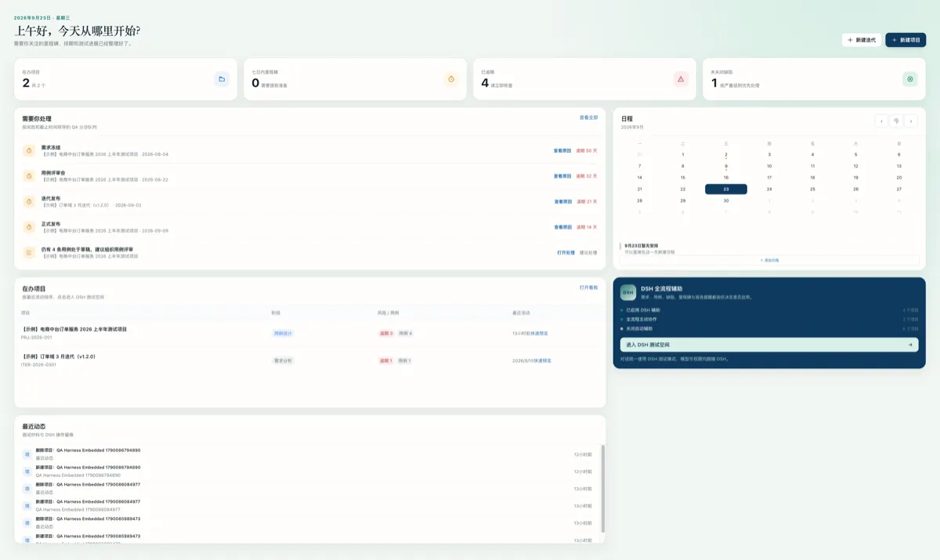
Task: Click the icon beside 删除项目 ...794890 entry
Action: 27,454
